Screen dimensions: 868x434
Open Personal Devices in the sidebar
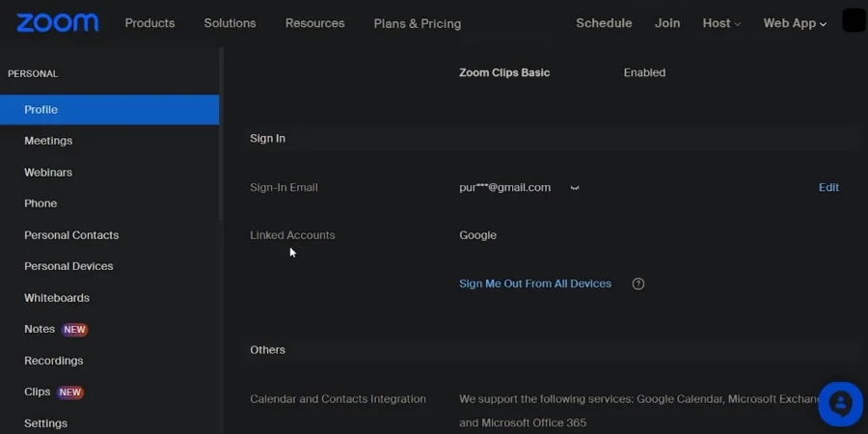pyautogui.click(x=68, y=266)
